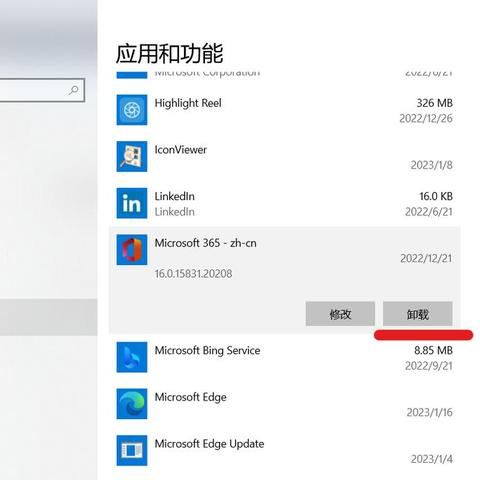The height and width of the screenshot is (480, 480).
Task: Click the Microsoft 365 Office icon
Action: click(132, 250)
